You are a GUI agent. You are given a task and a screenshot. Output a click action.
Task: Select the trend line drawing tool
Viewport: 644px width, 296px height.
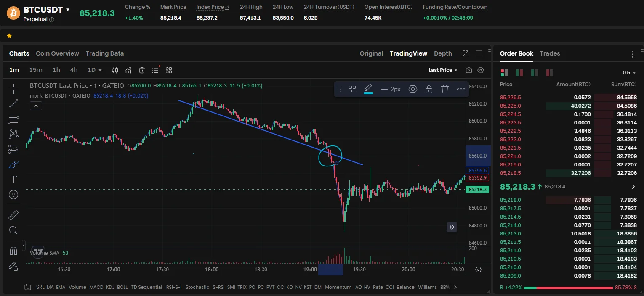click(x=13, y=104)
